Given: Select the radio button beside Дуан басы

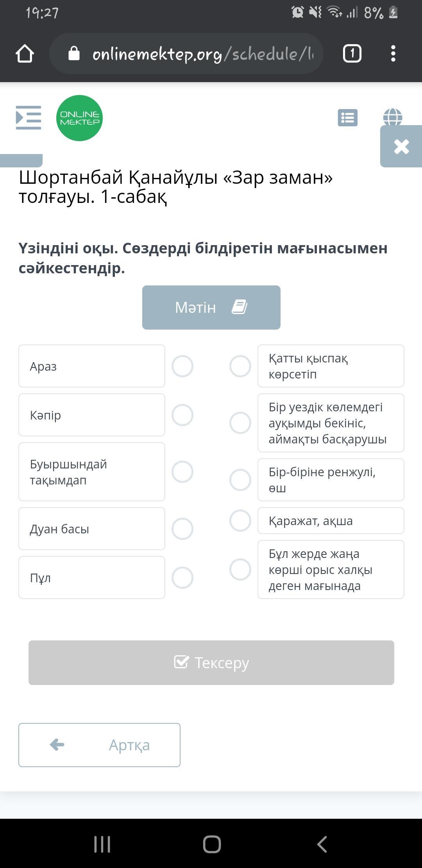Looking at the screenshot, I should click(182, 529).
